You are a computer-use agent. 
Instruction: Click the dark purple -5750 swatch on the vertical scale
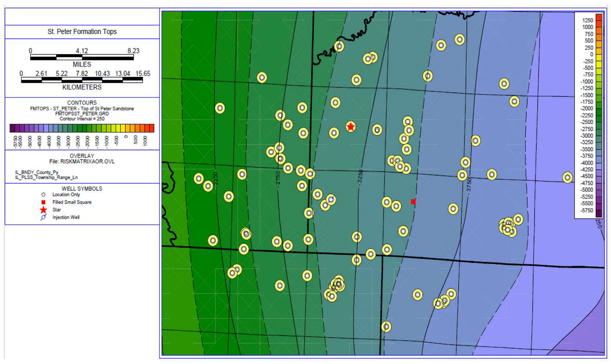click(x=598, y=213)
